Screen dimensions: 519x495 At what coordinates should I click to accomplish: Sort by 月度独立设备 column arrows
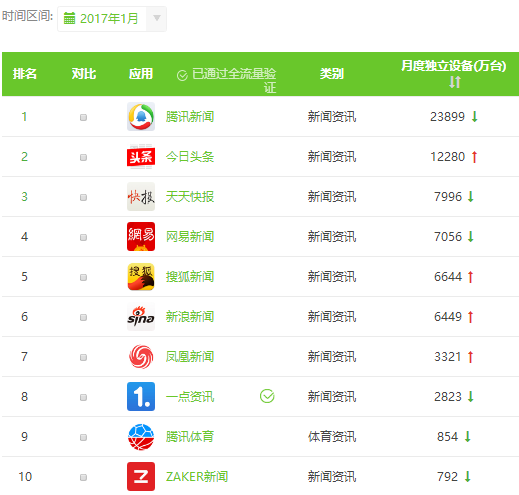pyautogui.click(x=455, y=82)
